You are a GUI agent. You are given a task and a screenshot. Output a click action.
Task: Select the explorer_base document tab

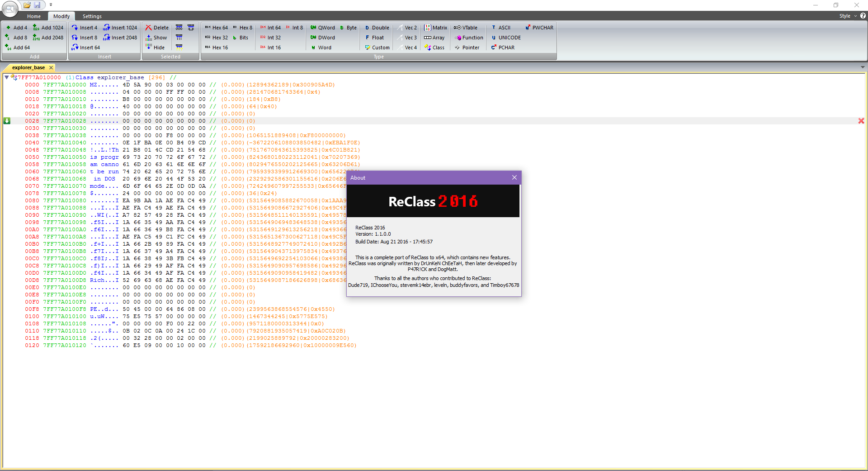[28, 67]
